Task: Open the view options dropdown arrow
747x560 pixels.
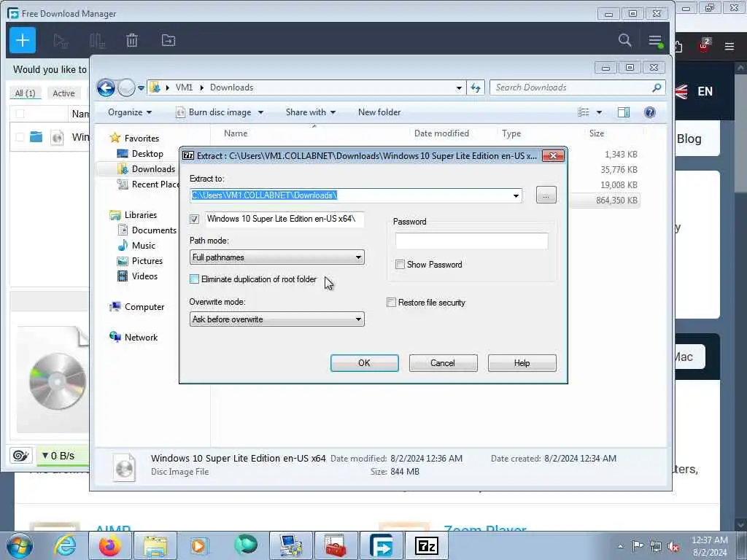Action: click(x=599, y=112)
